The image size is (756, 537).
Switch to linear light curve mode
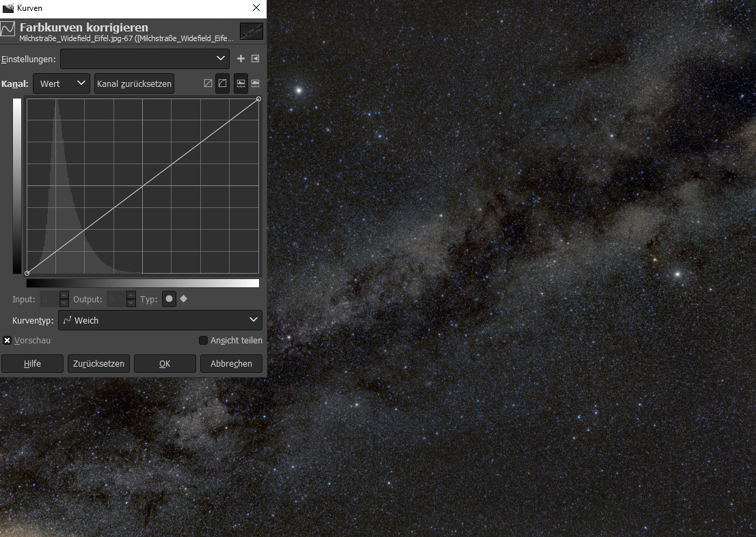[x=208, y=83]
